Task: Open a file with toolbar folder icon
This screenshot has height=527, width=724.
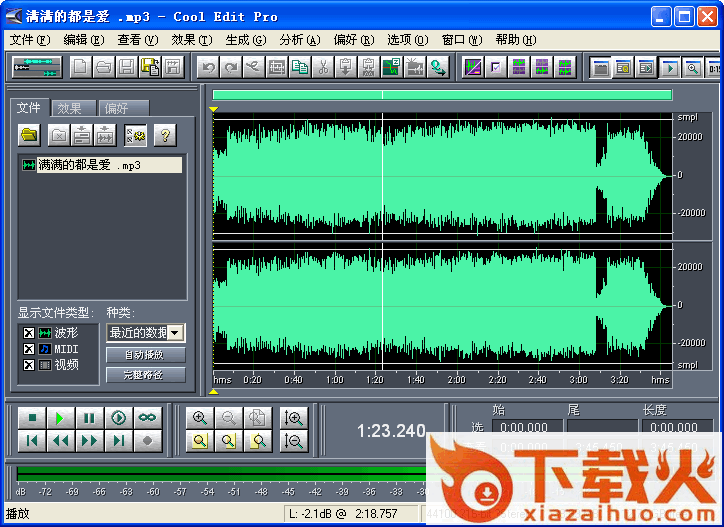Action: [x=103, y=67]
